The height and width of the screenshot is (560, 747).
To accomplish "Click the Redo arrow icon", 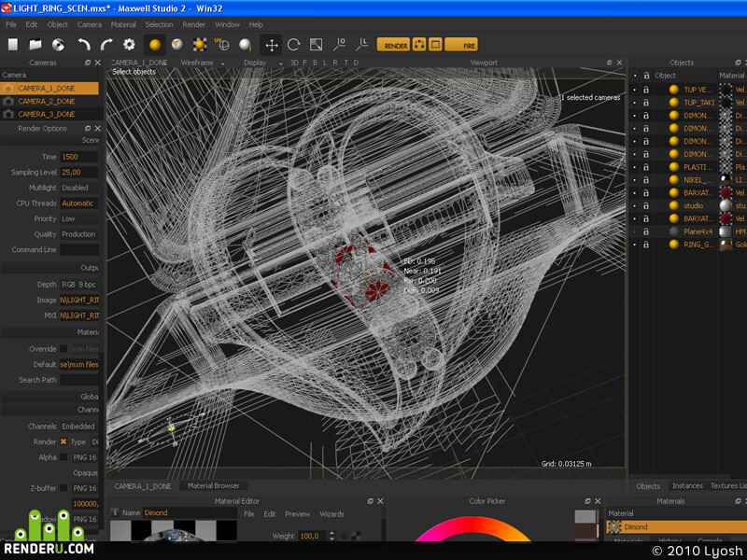I will tap(106, 45).
